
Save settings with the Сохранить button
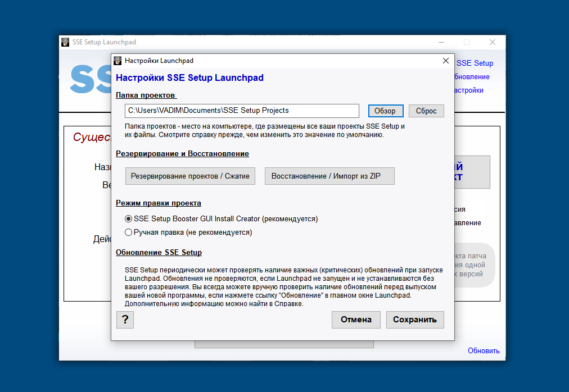(415, 320)
